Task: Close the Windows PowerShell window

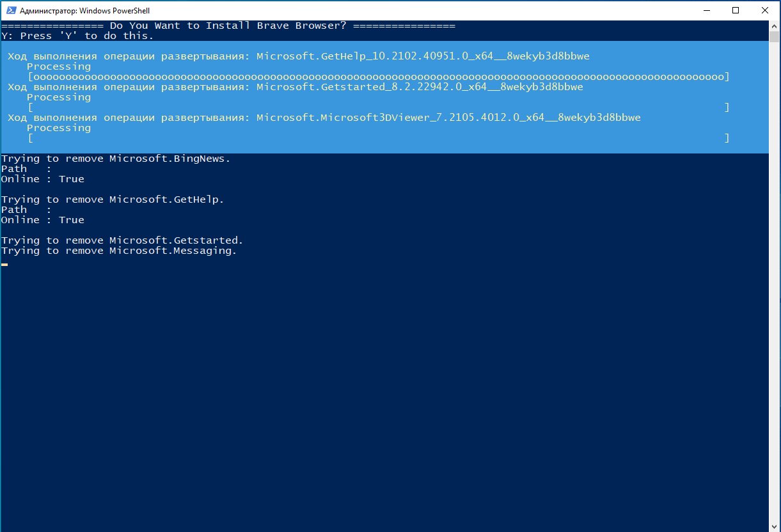Action: tap(765, 10)
